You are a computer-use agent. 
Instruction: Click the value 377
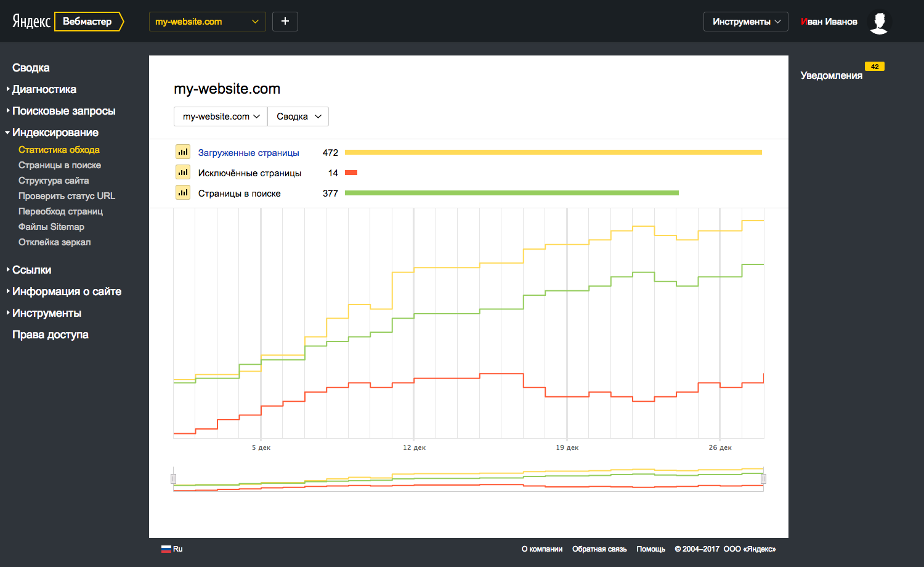tap(330, 194)
